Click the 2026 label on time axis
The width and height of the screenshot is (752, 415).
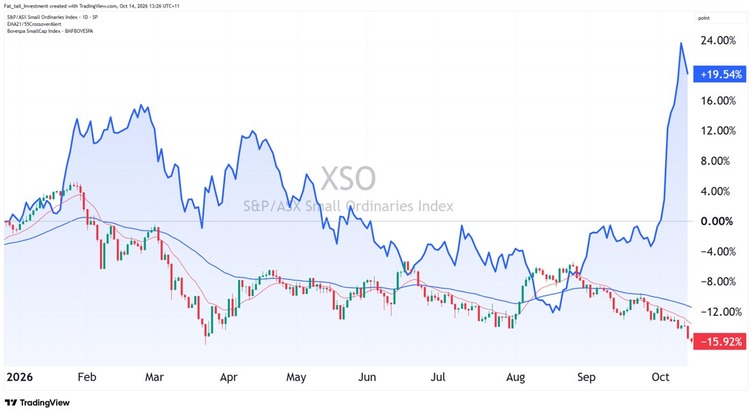(x=20, y=377)
